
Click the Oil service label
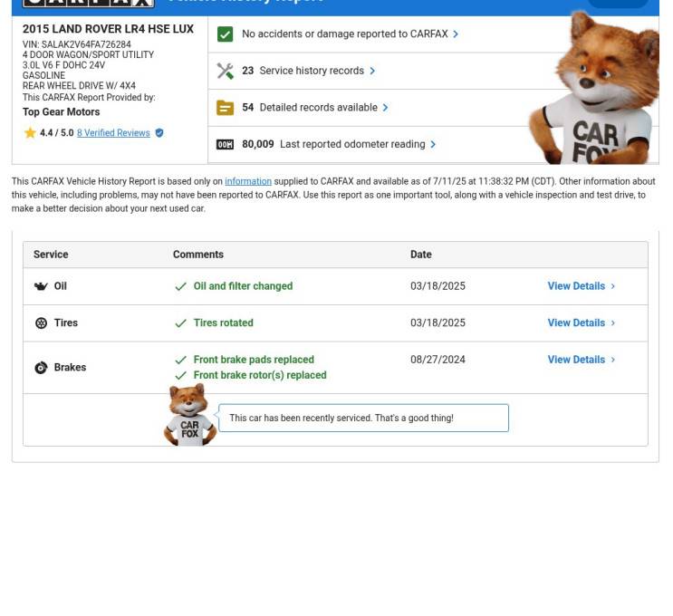[61, 286]
